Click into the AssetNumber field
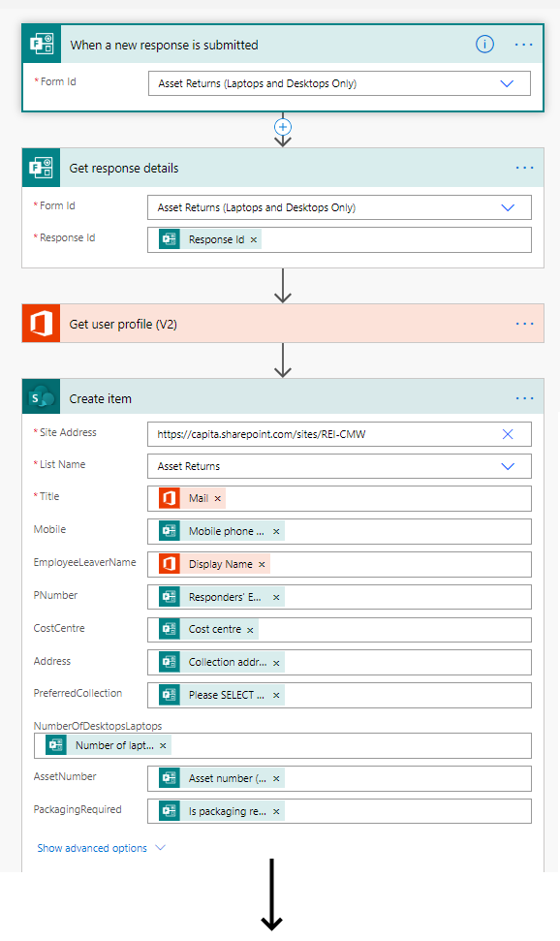 [x=339, y=778]
